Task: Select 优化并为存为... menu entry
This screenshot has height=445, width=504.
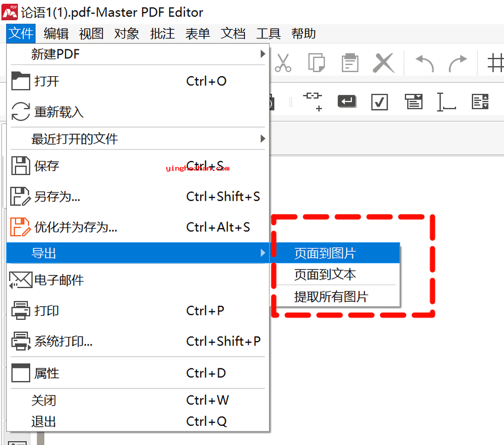Action: (138, 227)
